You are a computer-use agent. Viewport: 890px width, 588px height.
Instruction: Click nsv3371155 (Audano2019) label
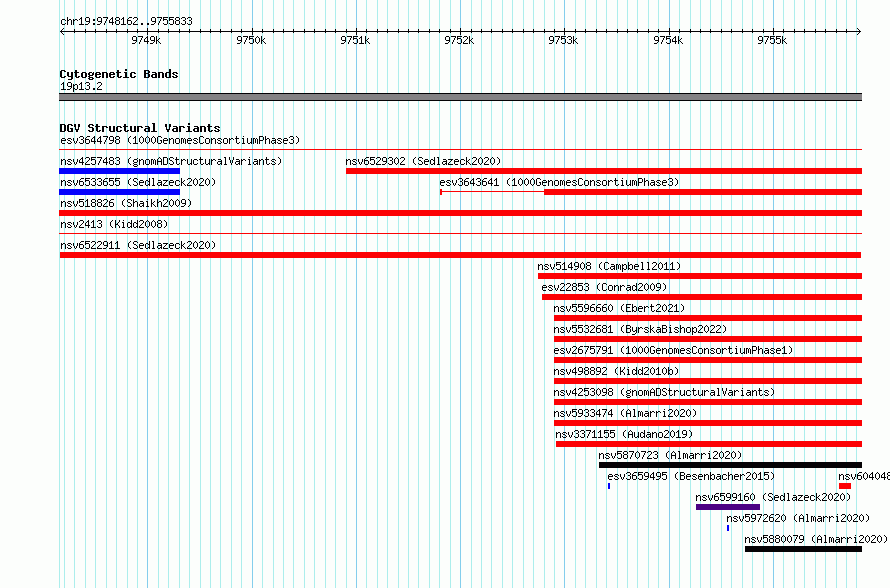click(624, 434)
